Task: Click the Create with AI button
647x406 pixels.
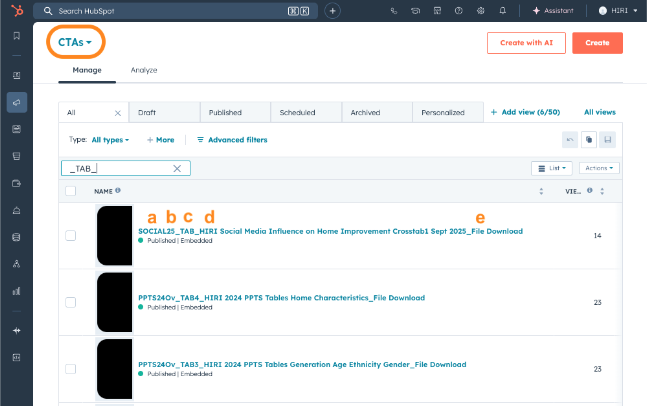Action: 525,43
